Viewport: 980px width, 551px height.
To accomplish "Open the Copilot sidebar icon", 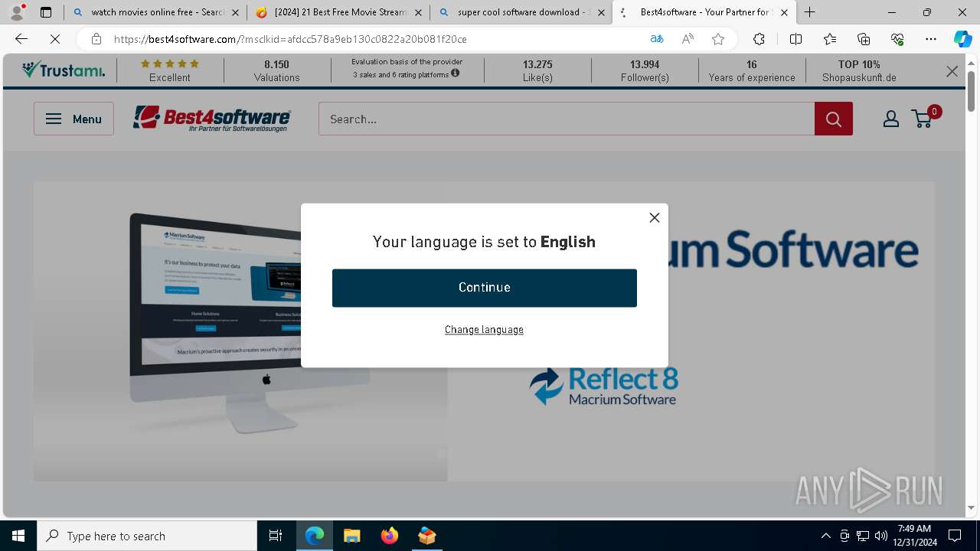I will pyautogui.click(x=962, y=39).
